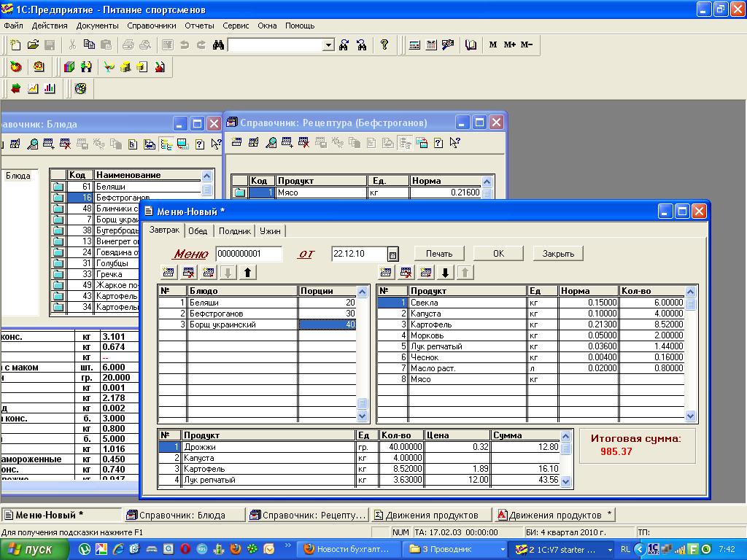This screenshot has height=560, width=747.
Task: Click the stacked coins icon in second toolbar row
Action: coord(125,66)
